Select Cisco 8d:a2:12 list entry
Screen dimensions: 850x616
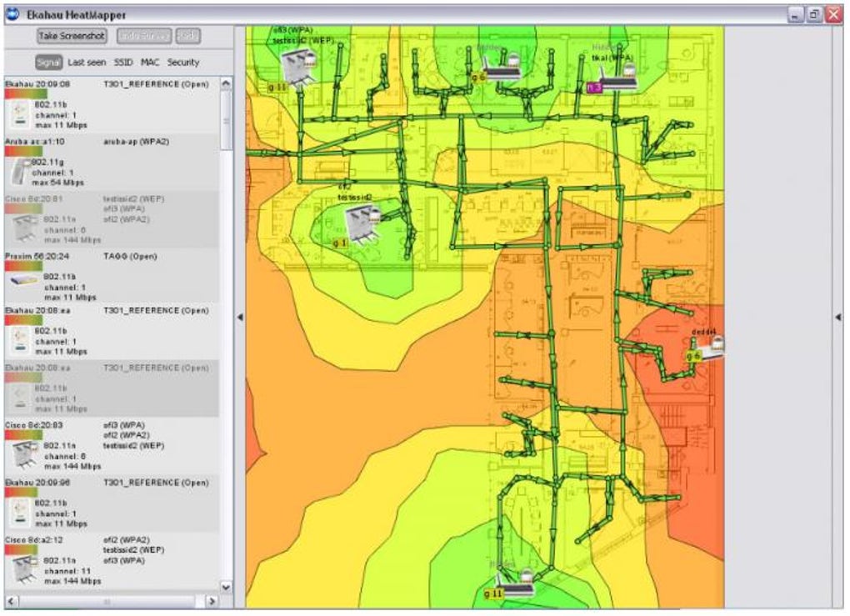pyautogui.click(x=112, y=561)
